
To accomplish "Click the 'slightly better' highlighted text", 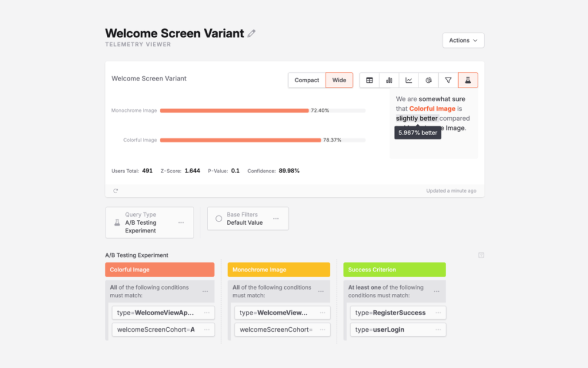I will [x=417, y=118].
